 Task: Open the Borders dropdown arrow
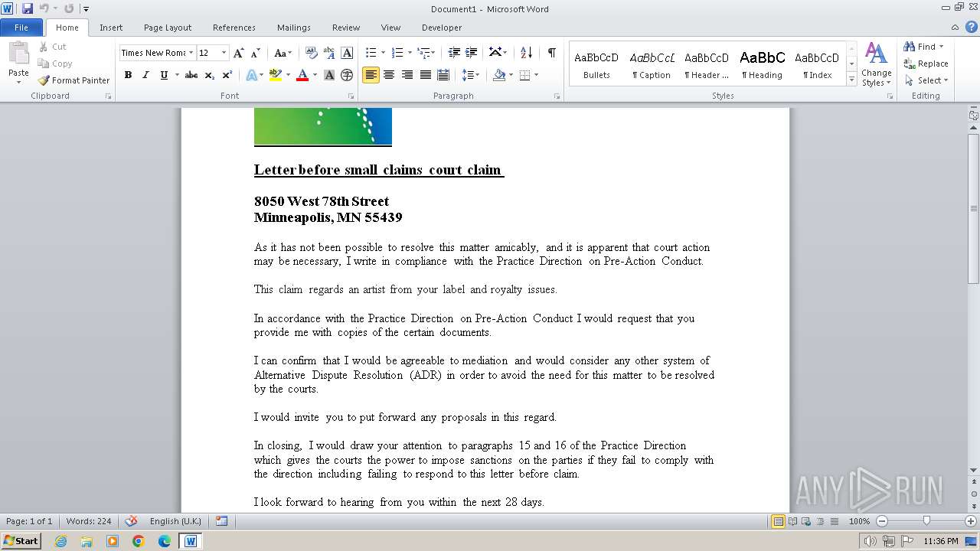tap(536, 75)
